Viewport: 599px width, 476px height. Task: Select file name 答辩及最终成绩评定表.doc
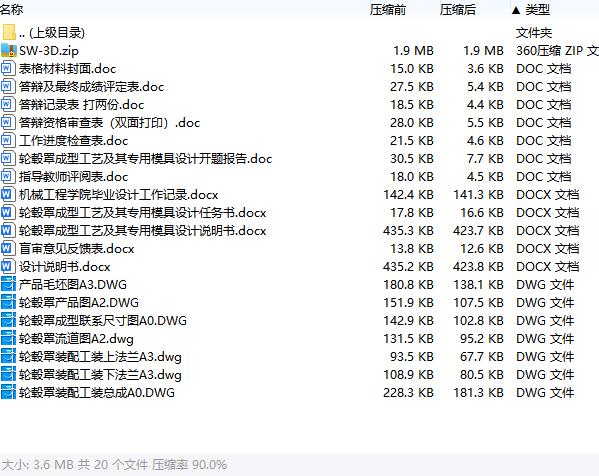pos(91,87)
